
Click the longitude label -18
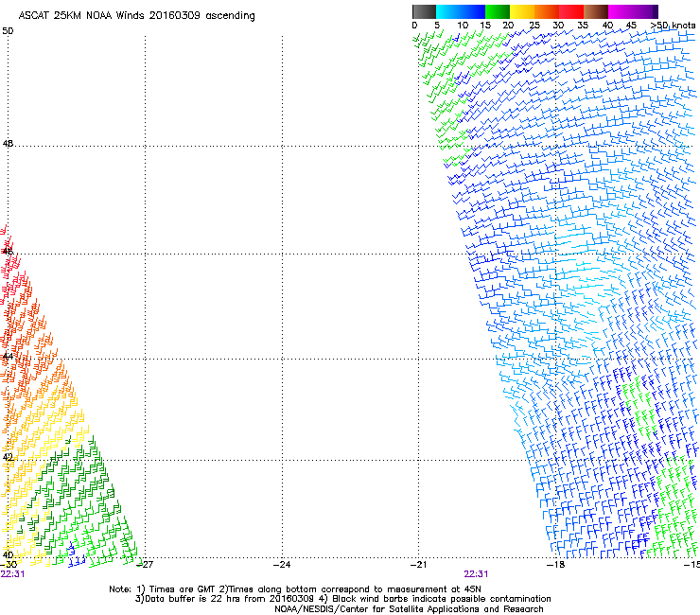[x=556, y=564]
